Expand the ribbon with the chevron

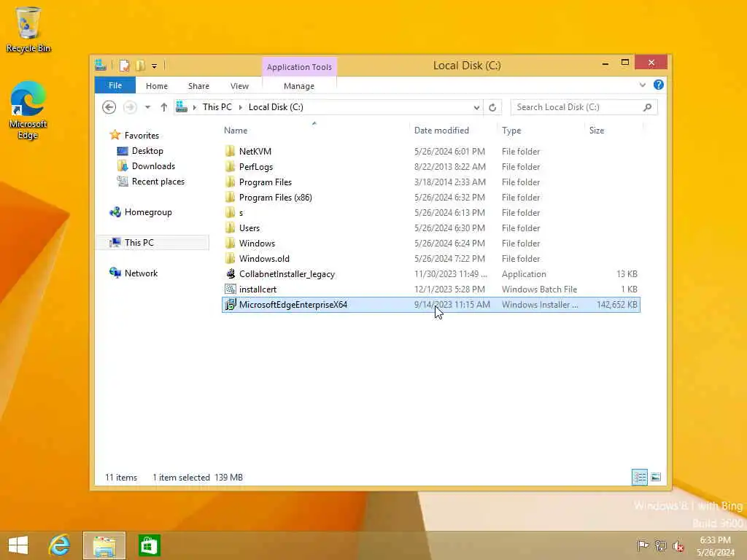pyautogui.click(x=643, y=85)
